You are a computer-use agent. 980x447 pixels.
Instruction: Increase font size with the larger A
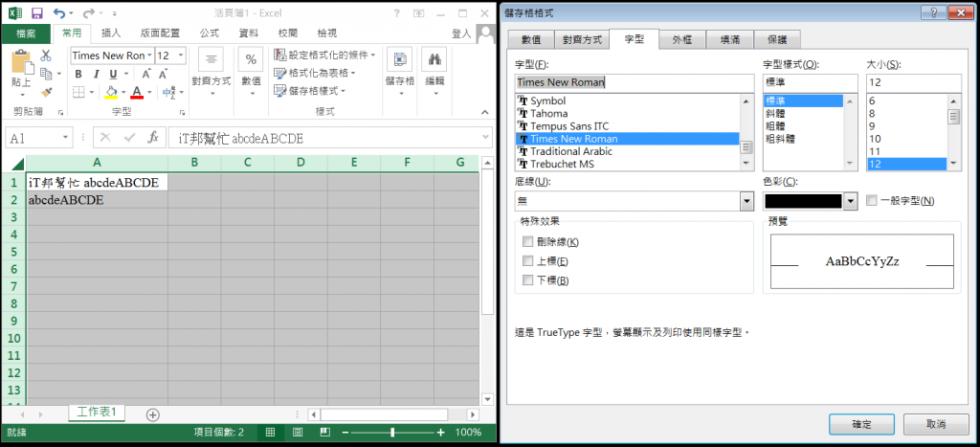[x=145, y=75]
